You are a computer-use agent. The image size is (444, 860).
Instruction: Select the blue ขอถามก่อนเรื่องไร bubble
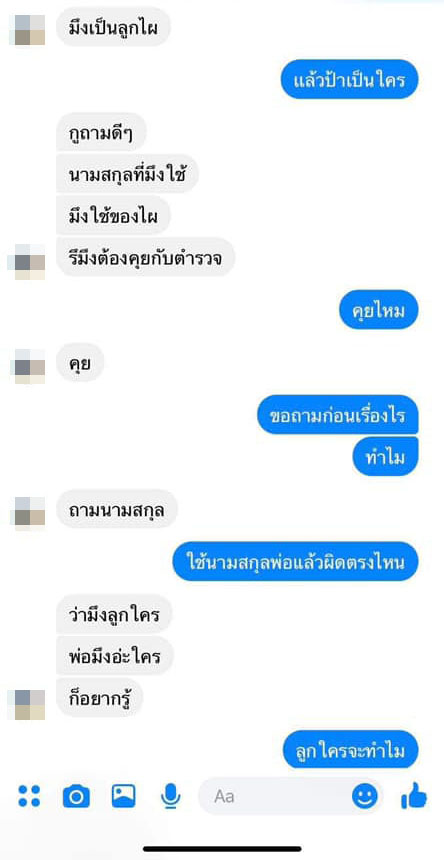coord(338,414)
